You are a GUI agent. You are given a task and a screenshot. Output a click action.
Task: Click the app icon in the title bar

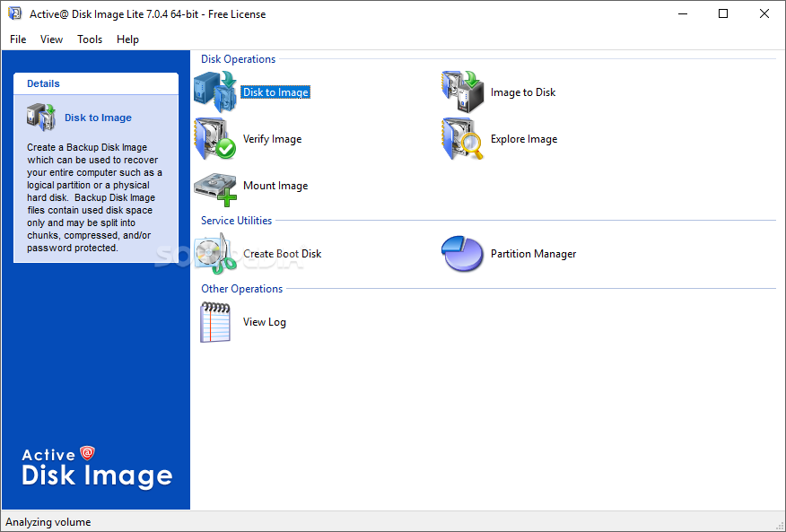15,13
